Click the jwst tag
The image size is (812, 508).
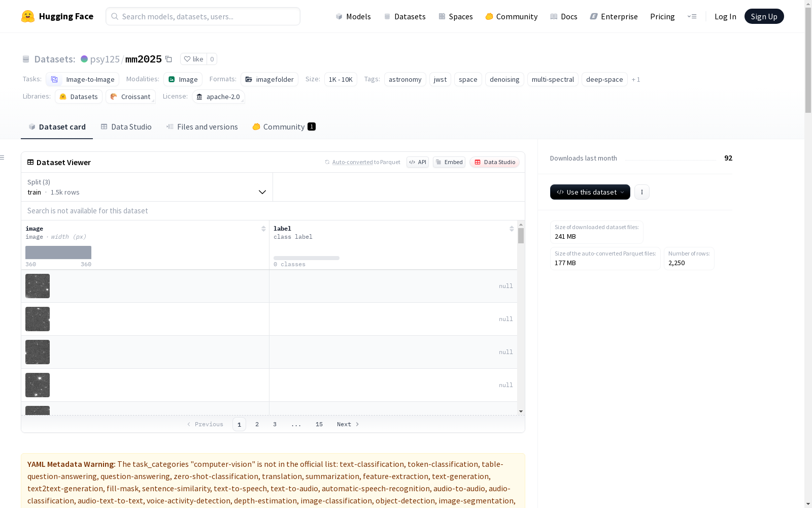pos(440,79)
